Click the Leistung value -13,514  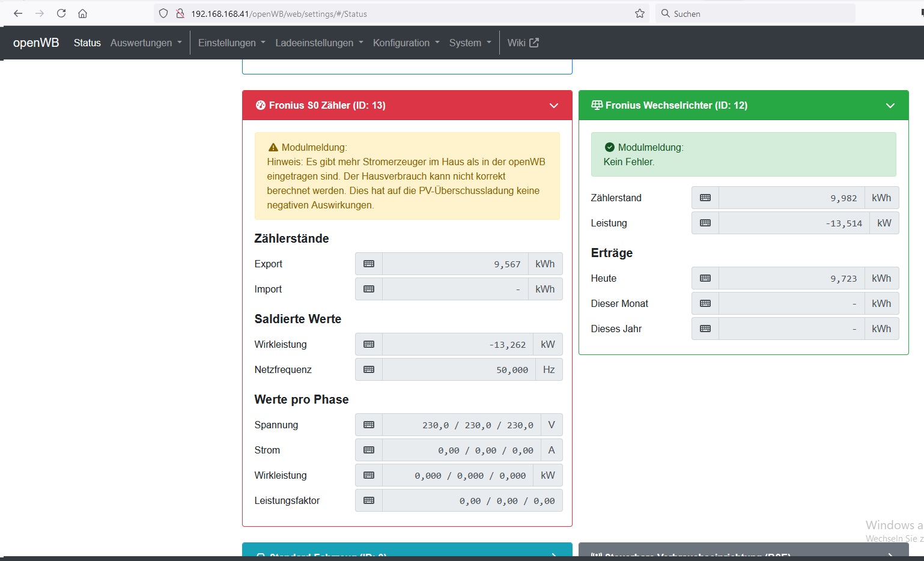tap(794, 223)
